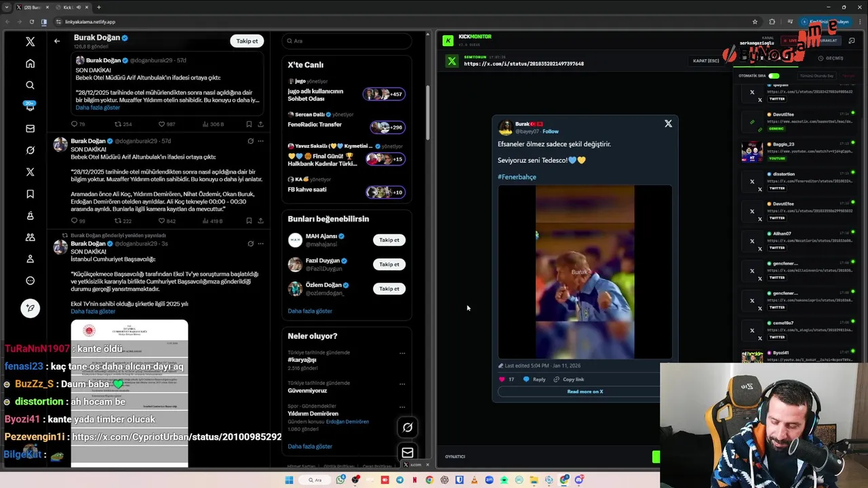The height and width of the screenshot is (488, 868).
Task: Open Baggio_23 YouTube queue item
Action: [798, 151]
